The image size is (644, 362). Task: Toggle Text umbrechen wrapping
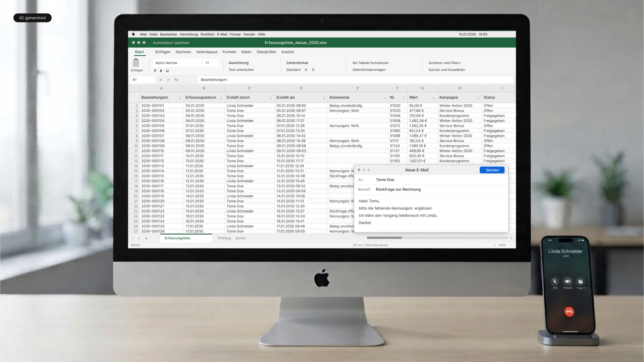241,70
